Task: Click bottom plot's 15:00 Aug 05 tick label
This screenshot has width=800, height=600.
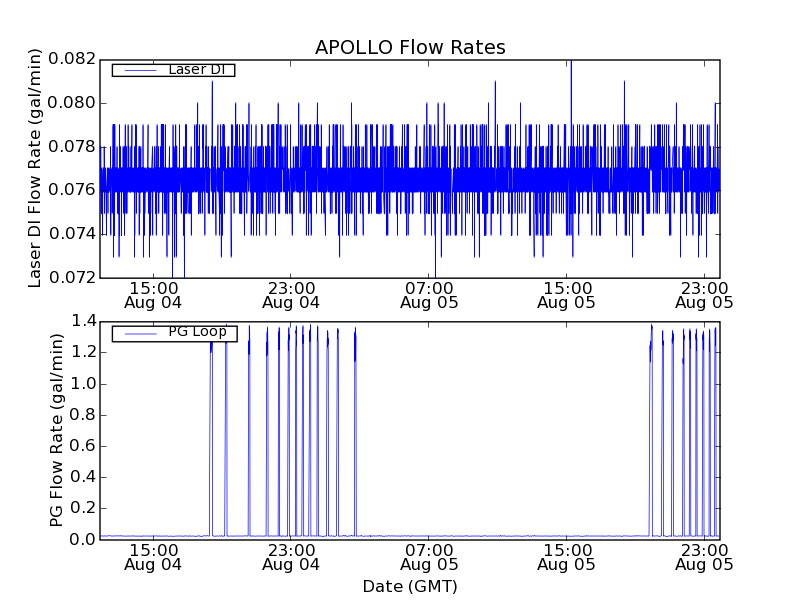Action: click(567, 557)
